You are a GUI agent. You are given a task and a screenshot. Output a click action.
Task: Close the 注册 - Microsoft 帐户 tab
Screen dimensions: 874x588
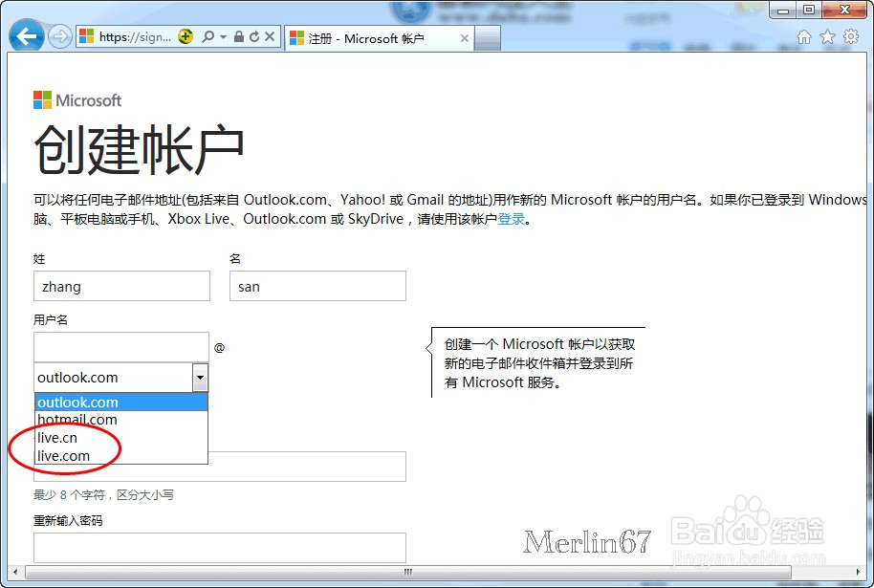tap(464, 38)
